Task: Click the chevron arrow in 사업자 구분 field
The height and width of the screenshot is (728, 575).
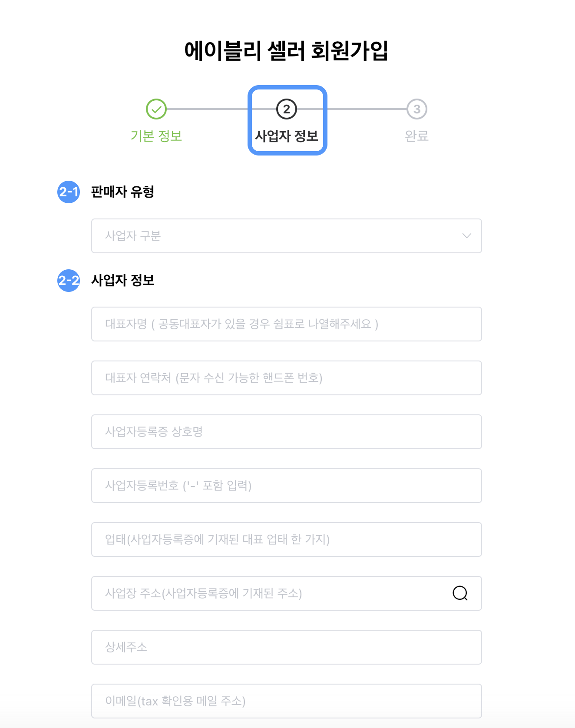Action: tap(466, 236)
